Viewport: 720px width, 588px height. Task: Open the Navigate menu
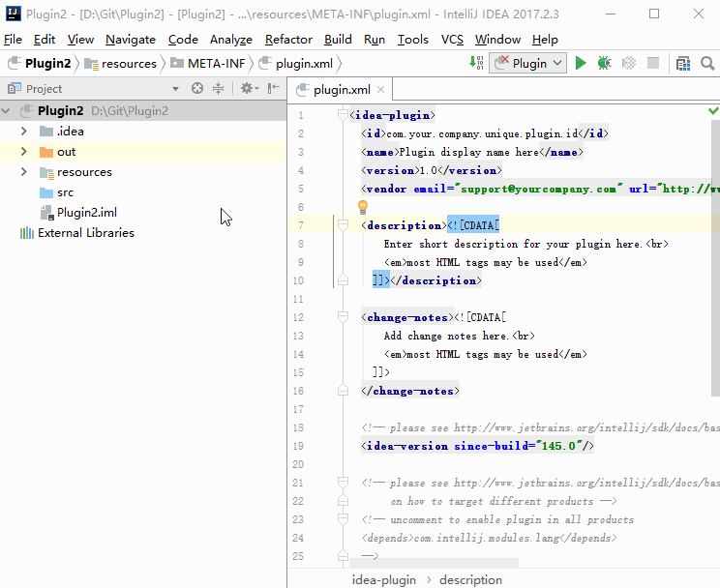tap(131, 40)
